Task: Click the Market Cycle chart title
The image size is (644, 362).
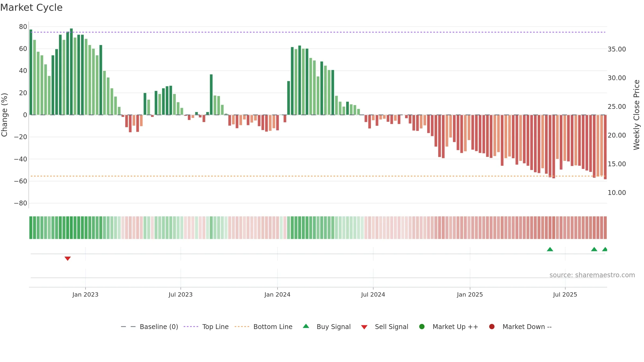Action: click(31, 8)
